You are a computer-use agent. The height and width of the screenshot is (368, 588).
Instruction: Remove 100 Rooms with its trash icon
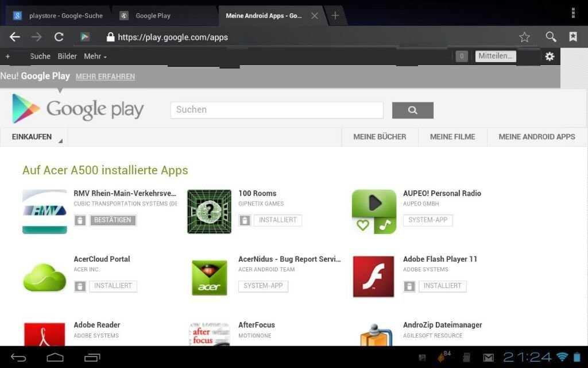(x=245, y=220)
